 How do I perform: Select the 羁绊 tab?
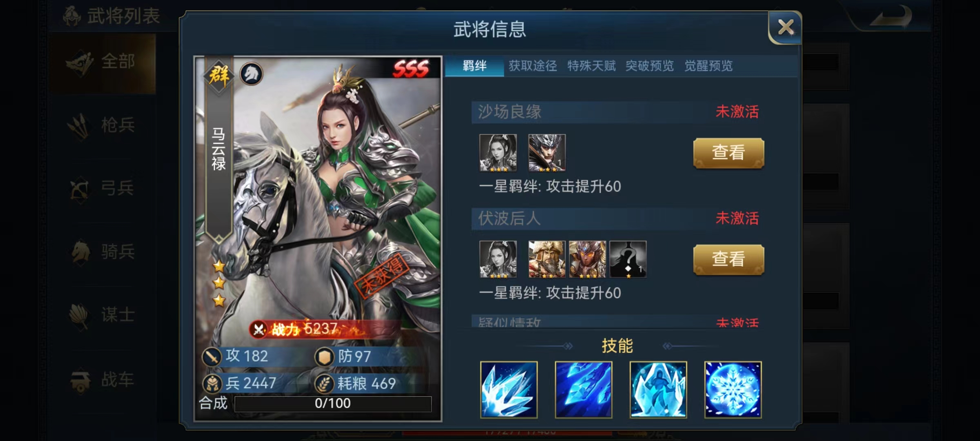tap(474, 66)
